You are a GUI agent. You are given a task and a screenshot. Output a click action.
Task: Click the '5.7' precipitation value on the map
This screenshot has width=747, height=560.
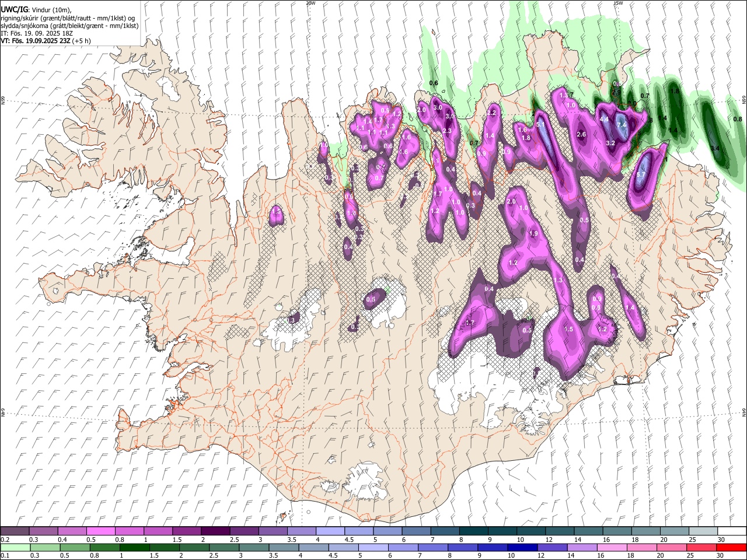point(640,174)
